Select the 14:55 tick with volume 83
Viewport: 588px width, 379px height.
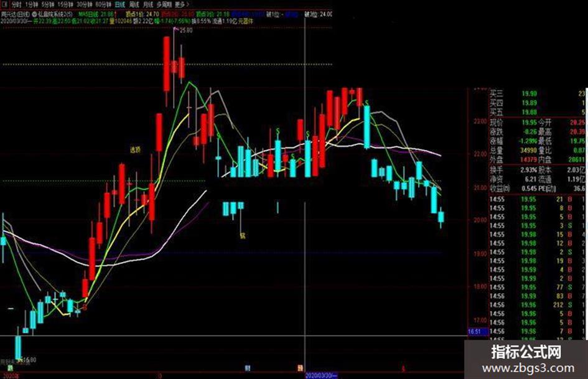click(538, 296)
